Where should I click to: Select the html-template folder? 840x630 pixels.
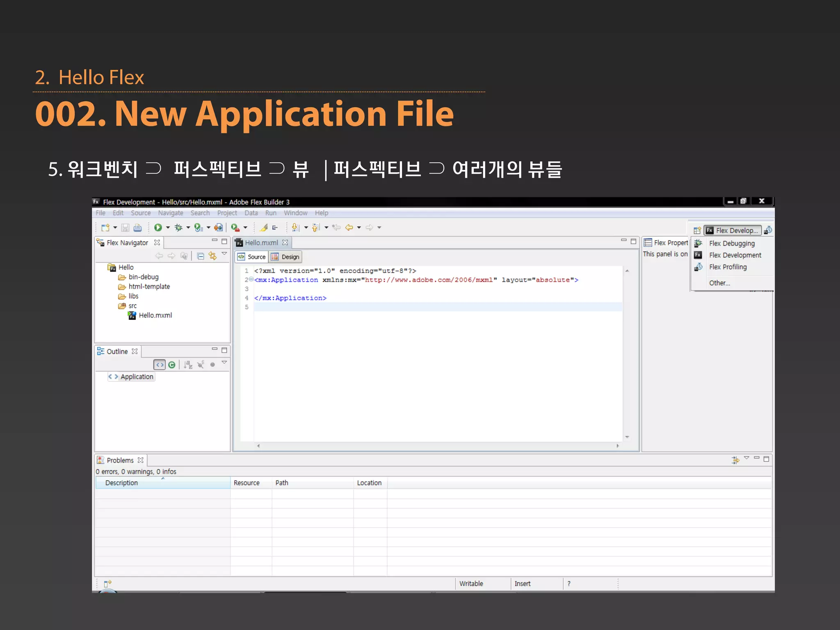click(144, 287)
